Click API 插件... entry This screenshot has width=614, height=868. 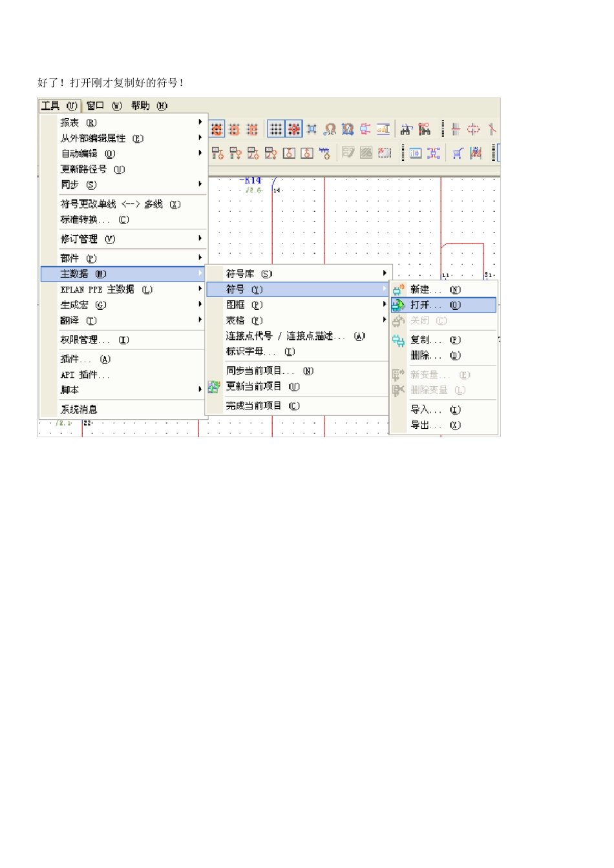(123, 375)
